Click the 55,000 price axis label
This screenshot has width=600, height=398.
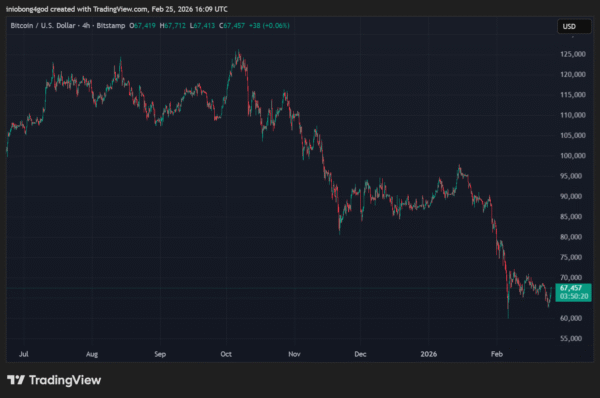tap(571, 338)
